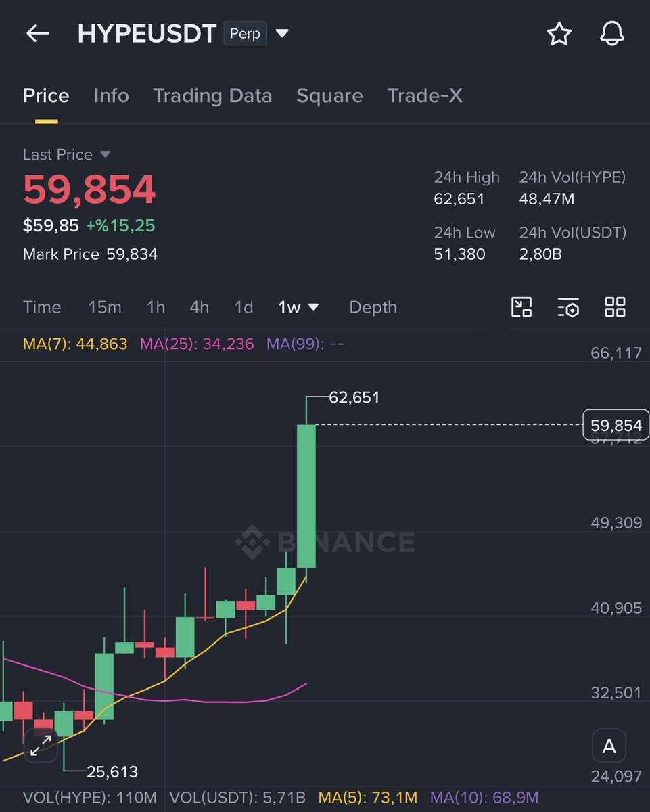Tap the VOL(HYPE): 110M label
The width and height of the screenshot is (650, 812).
point(90,798)
